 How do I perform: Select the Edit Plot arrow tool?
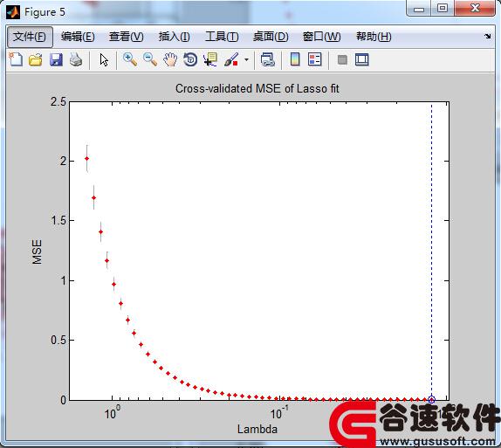104,59
